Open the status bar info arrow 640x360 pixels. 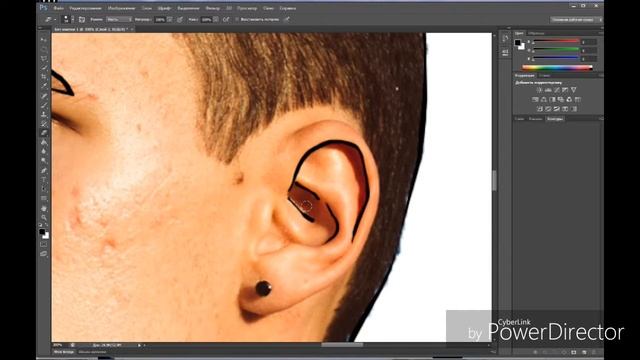(139, 345)
